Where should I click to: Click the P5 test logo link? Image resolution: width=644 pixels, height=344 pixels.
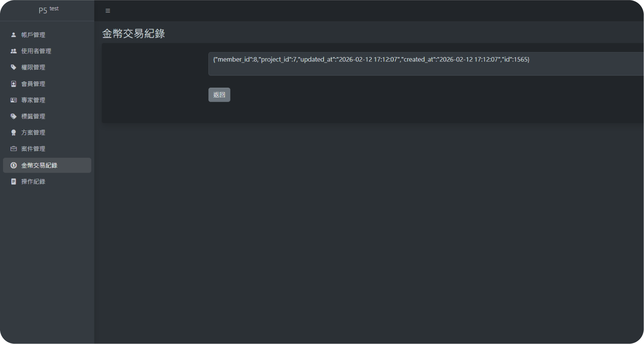48,10
